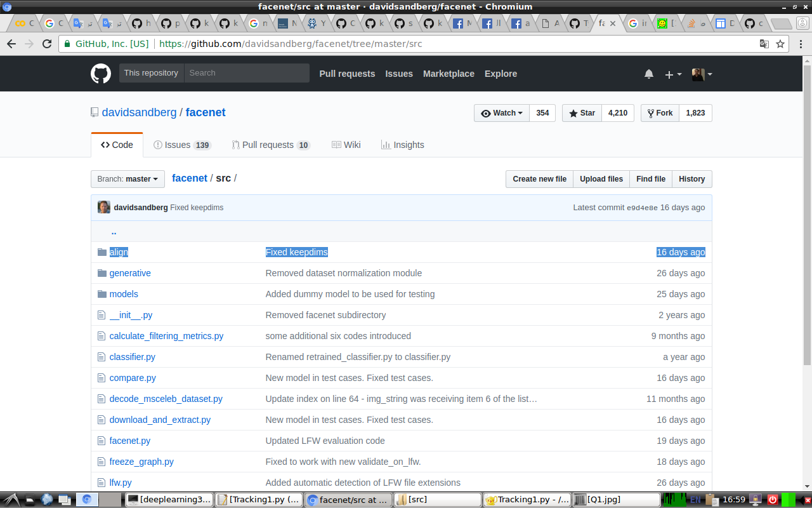Open decode_msceleb_dataset.py file
The width and height of the screenshot is (812, 508).
coord(166,399)
